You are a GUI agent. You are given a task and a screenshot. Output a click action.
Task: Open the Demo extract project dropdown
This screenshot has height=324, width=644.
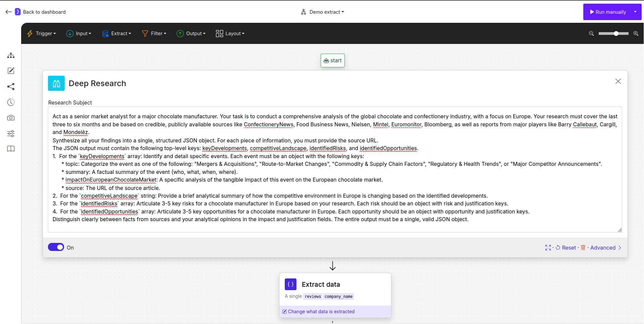point(322,12)
